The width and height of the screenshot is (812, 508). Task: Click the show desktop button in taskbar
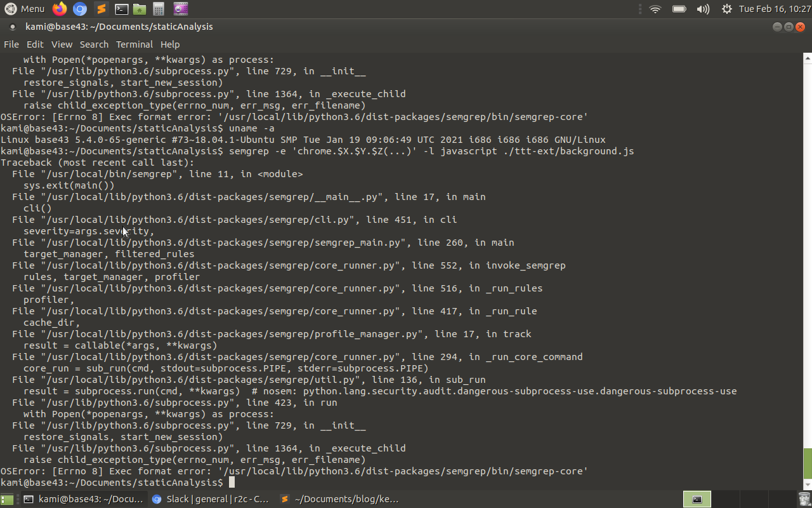click(7, 499)
